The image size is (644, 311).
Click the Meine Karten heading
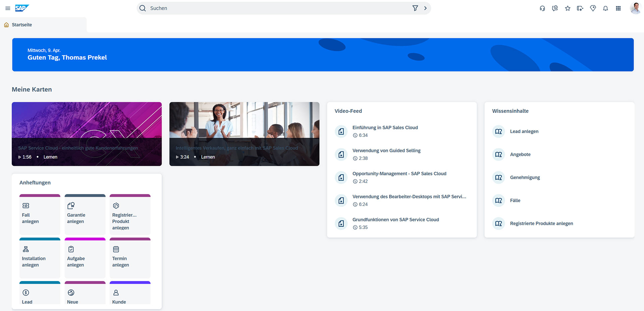point(32,89)
